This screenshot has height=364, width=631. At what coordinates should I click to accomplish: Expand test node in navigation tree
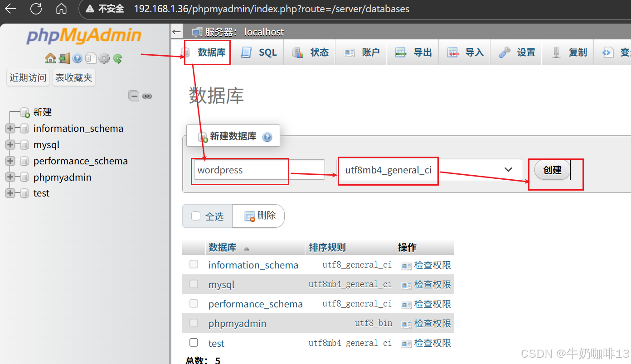[10, 193]
